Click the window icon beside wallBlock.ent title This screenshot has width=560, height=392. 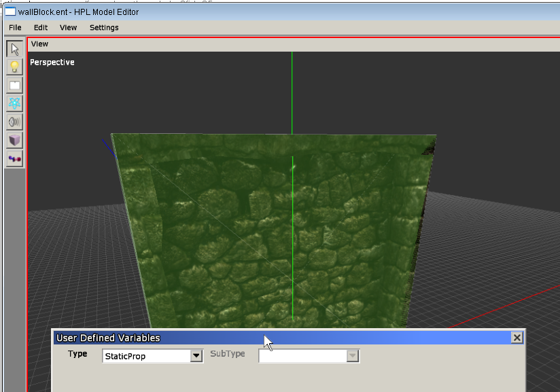pos(10,12)
